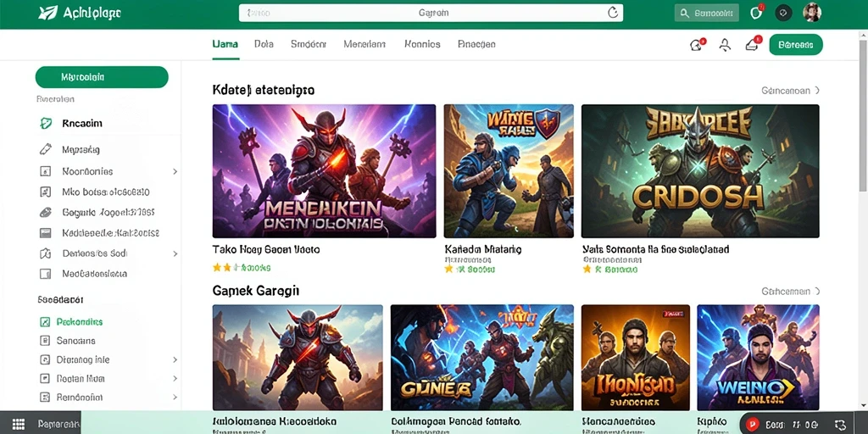
Task: Click the pencil icon beside Mapeakig
Action: tap(46, 149)
